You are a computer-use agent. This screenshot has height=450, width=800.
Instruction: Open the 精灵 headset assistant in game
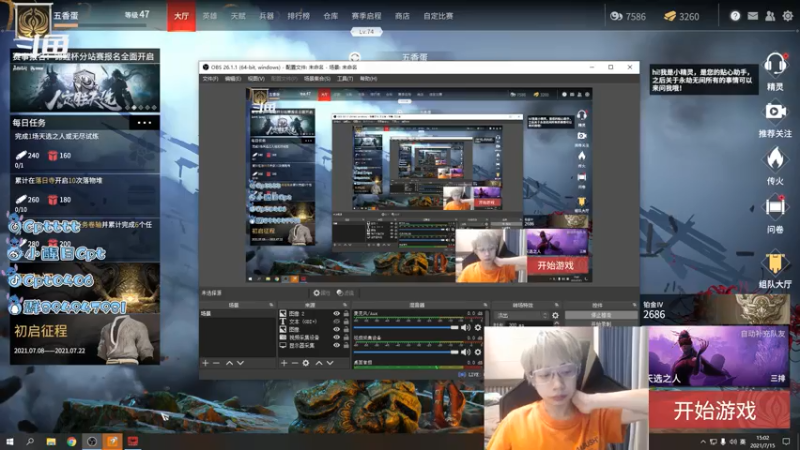tap(774, 65)
